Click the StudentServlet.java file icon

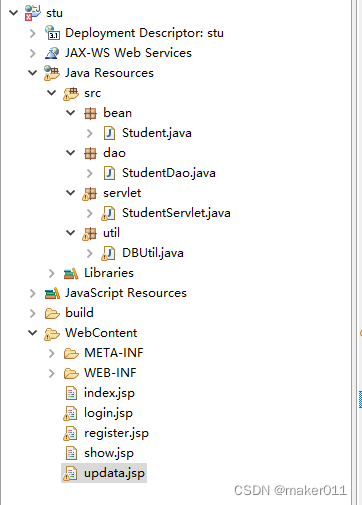coord(108,213)
